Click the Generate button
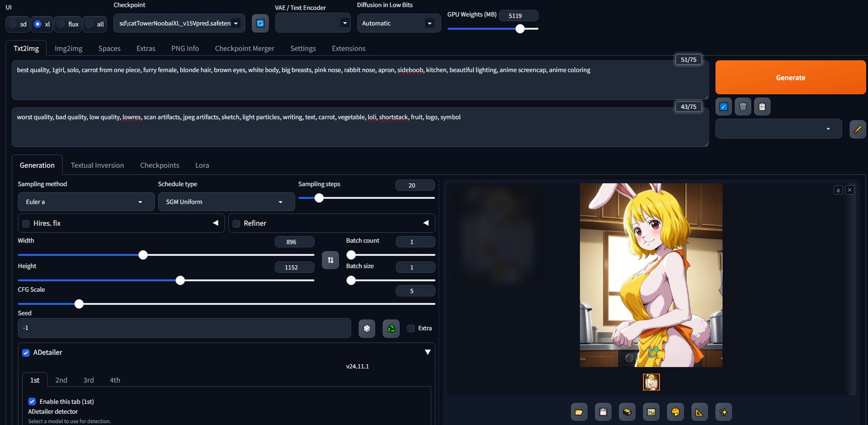Viewport: 868px width, 425px height. click(x=791, y=77)
